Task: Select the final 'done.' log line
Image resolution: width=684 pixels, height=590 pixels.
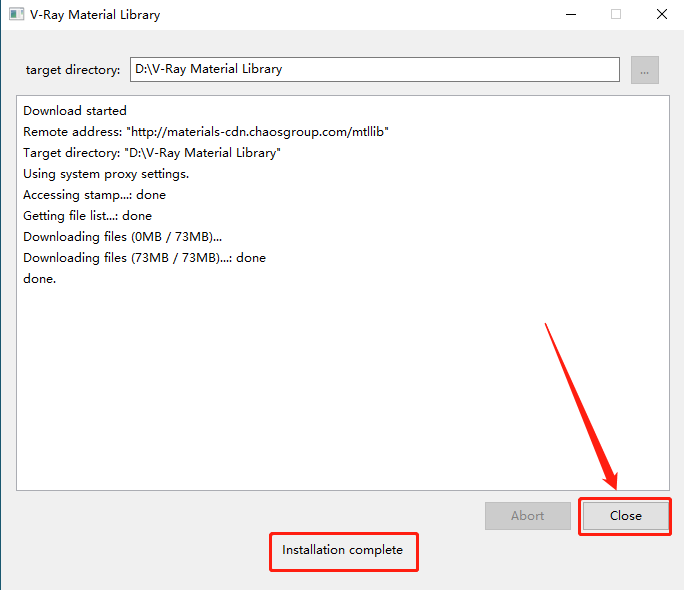Action: click(x=40, y=279)
